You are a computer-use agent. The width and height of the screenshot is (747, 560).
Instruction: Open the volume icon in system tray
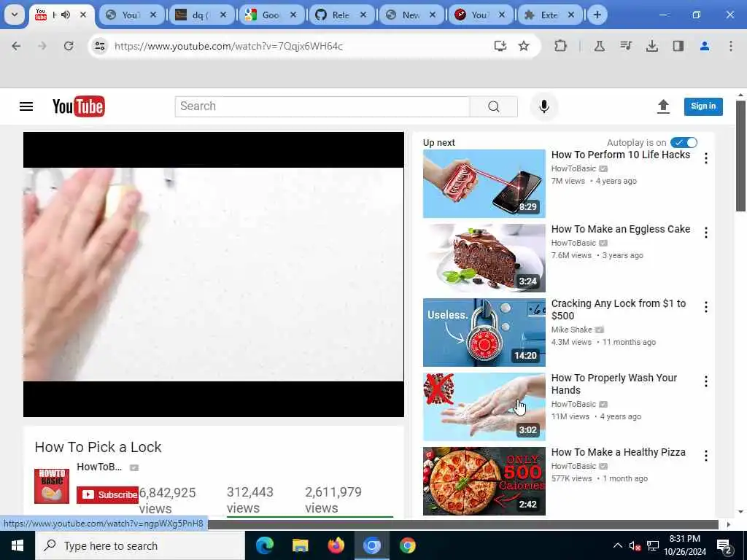635,545
